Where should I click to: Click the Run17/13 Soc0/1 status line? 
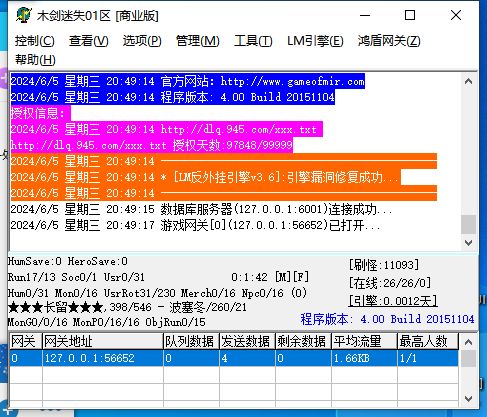point(76,277)
